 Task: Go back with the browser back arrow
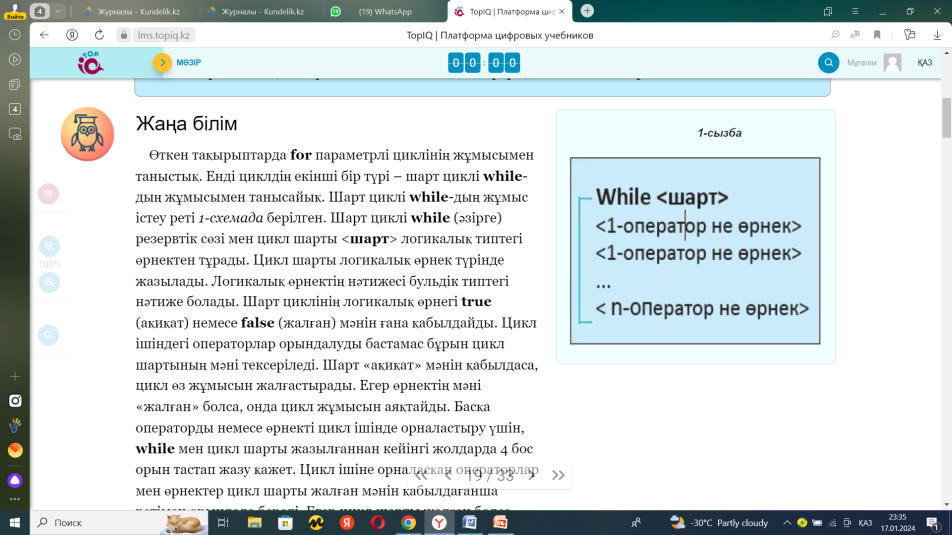point(44,35)
